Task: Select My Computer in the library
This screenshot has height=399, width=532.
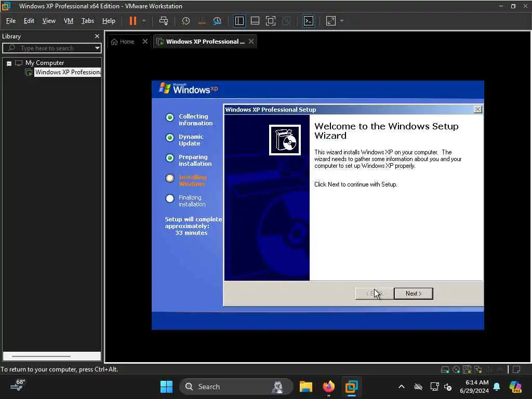Action: point(45,63)
